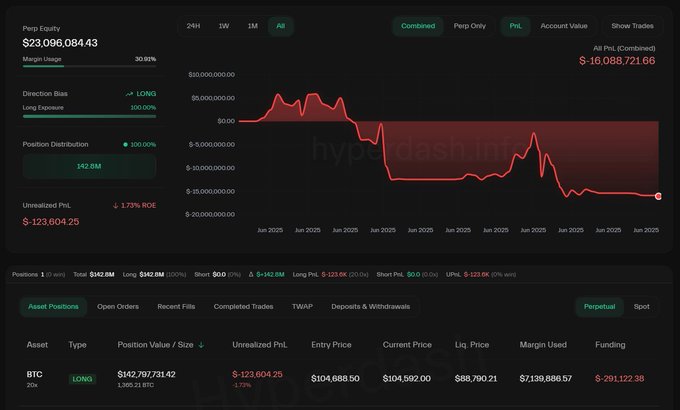Click the 20x leverage label under BTC
Screen dimensions: 680x410
32,385
